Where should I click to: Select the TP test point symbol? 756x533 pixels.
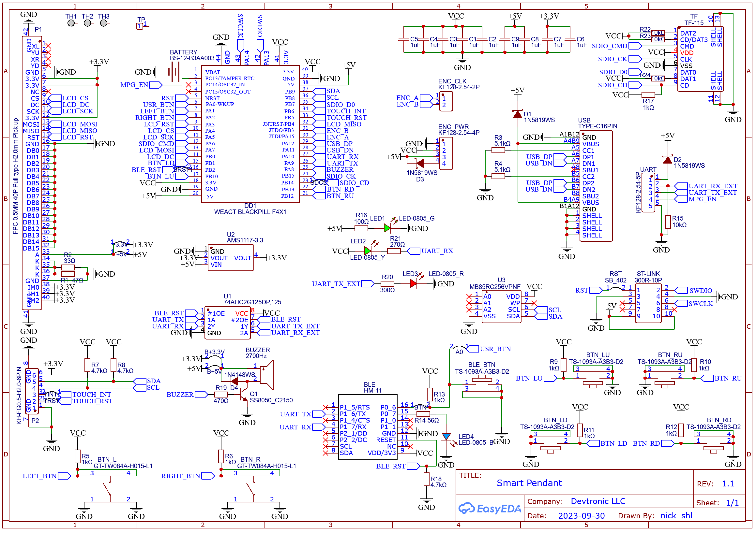point(140,26)
